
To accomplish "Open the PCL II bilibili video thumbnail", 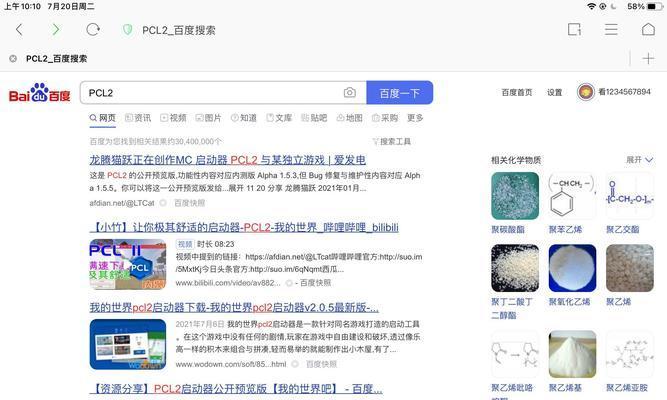I will coord(128,264).
